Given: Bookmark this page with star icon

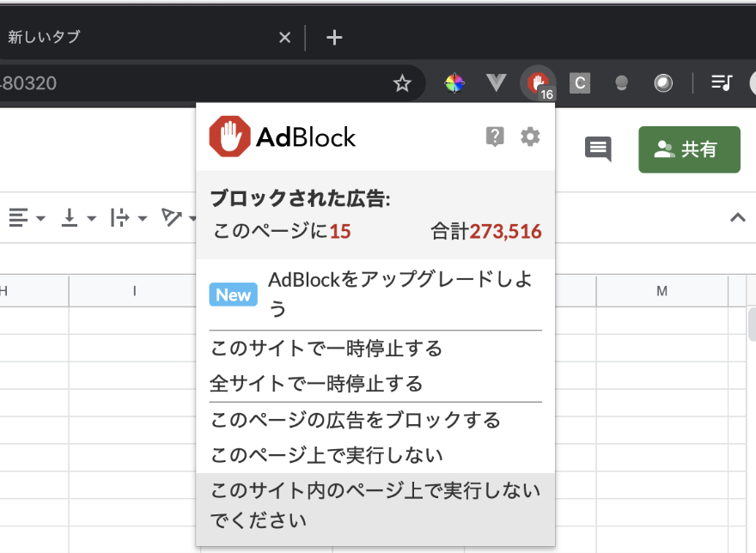Looking at the screenshot, I should (x=402, y=83).
